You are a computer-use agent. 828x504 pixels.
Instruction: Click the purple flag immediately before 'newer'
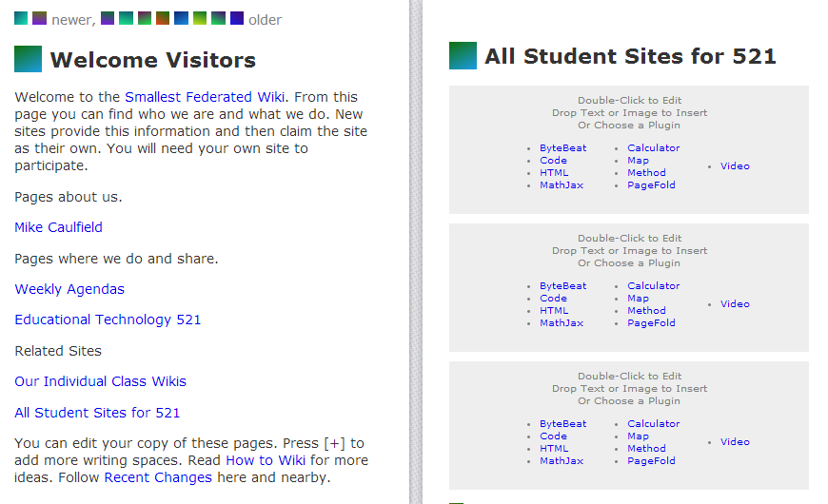click(x=39, y=19)
